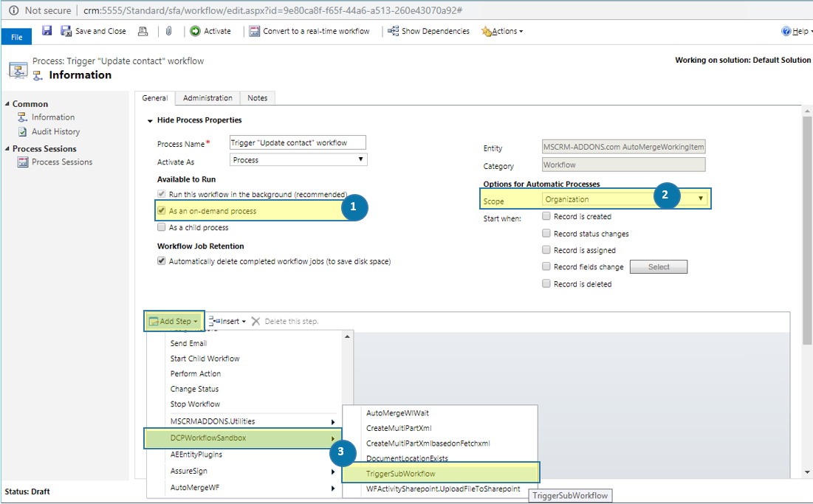Screen dimensions: 813x504
Task: Collapse the Process Sessions section header
Action: coord(7,148)
